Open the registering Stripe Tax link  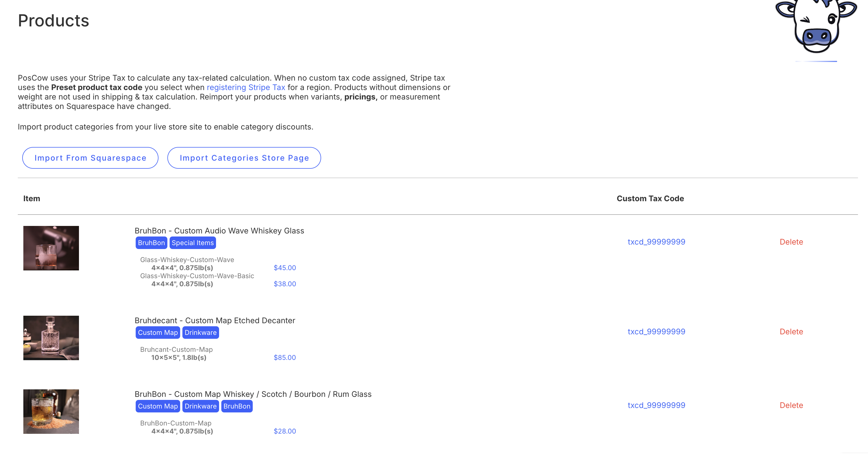click(x=246, y=88)
